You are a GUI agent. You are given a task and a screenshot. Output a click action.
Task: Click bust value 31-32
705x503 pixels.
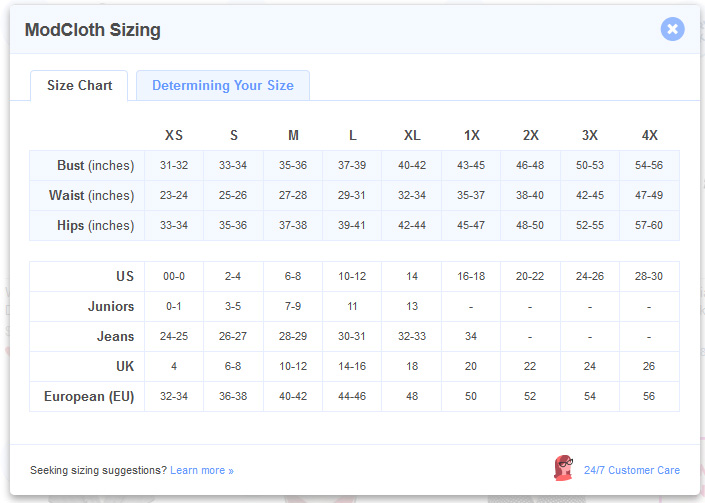coord(174,165)
